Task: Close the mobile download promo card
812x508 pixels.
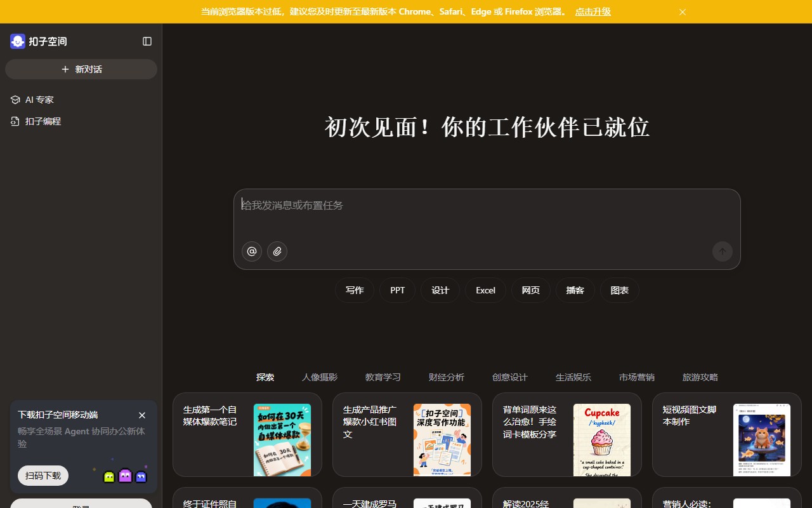Action: (x=142, y=415)
